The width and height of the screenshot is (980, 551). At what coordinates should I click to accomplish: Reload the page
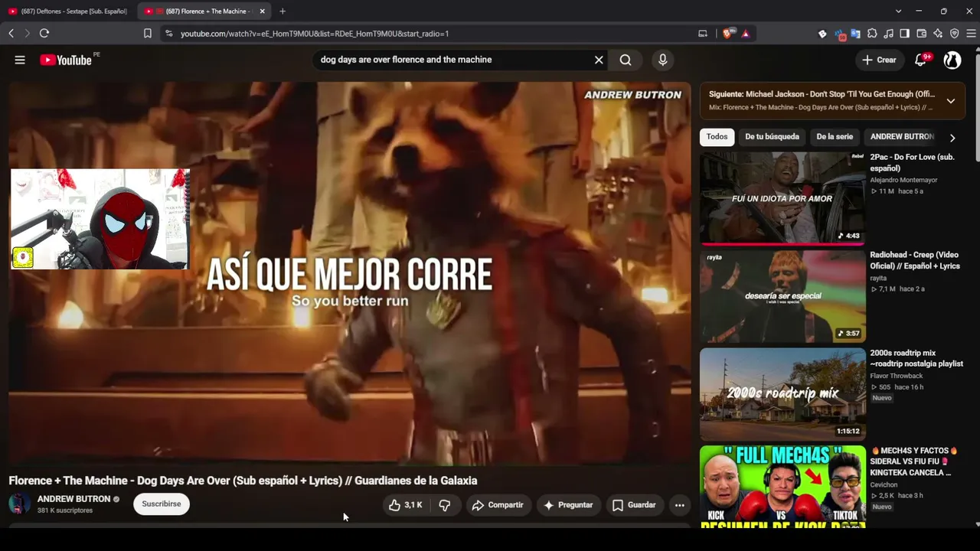[x=44, y=34]
